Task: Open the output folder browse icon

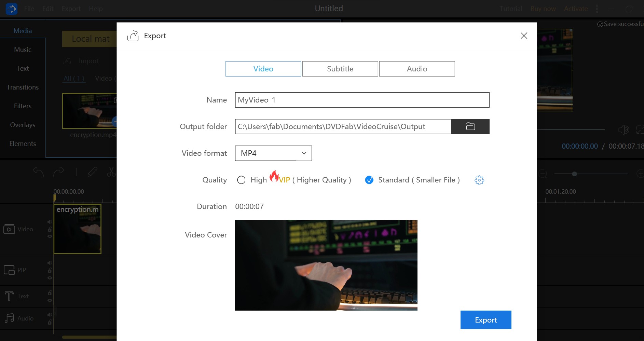Action: 470,126
